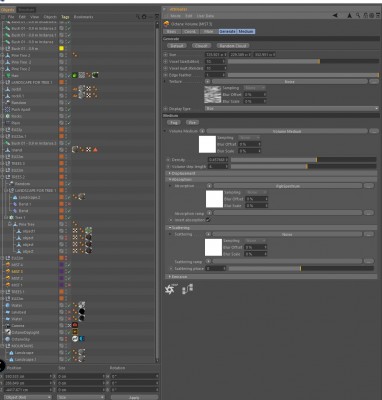Click the back arrow in Attributes panel
The image size is (382, 400).
point(335,15)
